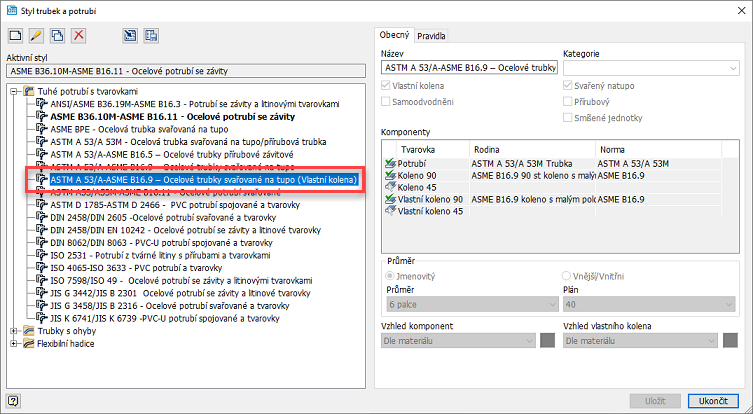Click the red X Delete style icon
753x414 pixels.
click(x=79, y=36)
